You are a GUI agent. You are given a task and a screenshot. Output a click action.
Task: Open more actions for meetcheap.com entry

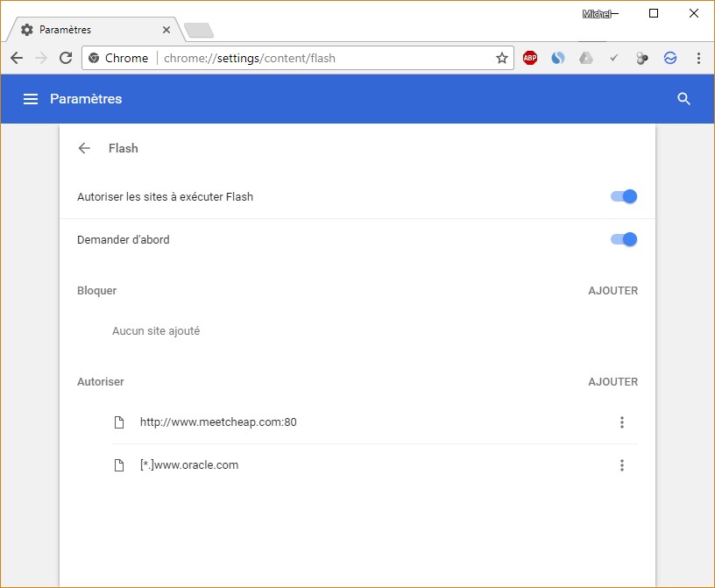click(622, 422)
